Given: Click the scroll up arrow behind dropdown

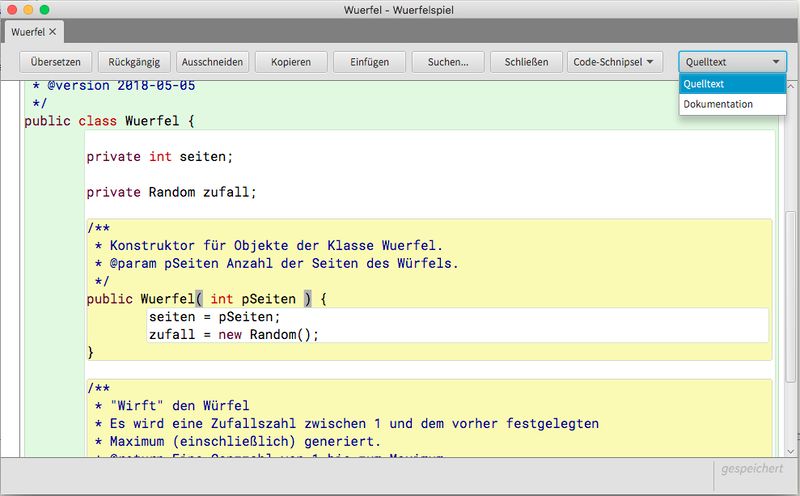Looking at the screenshot, I should coord(790,87).
